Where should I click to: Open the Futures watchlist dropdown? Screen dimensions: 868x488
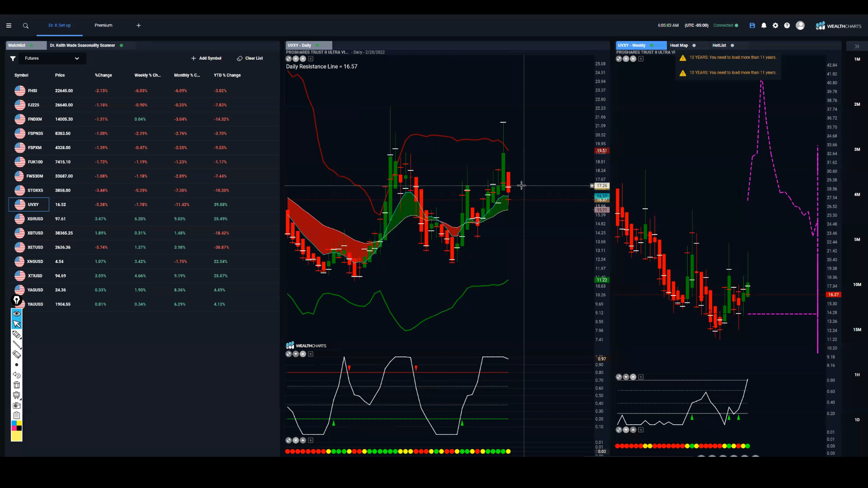(x=52, y=58)
